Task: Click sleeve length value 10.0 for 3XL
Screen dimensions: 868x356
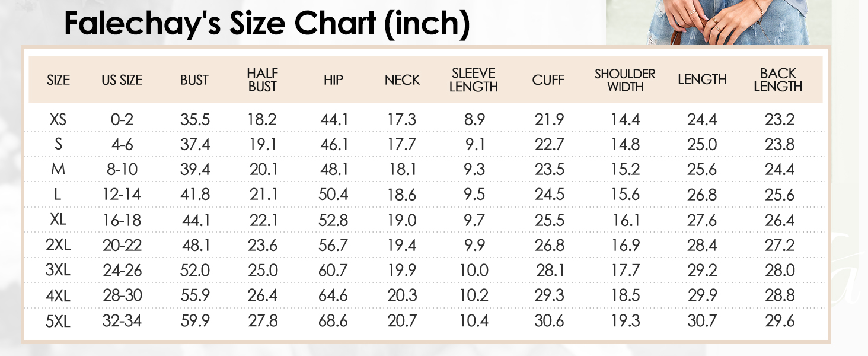Action: click(x=474, y=271)
